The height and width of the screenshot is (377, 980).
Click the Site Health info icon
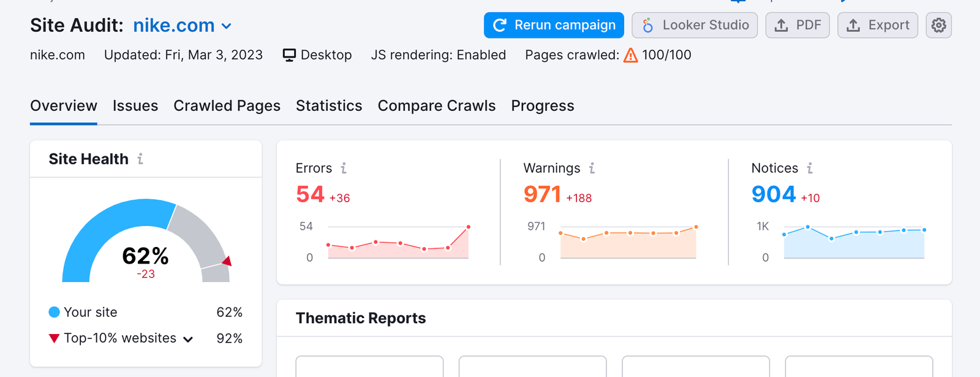[x=140, y=159]
